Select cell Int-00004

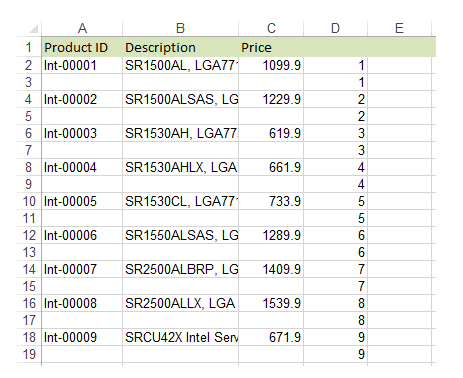click(x=82, y=167)
